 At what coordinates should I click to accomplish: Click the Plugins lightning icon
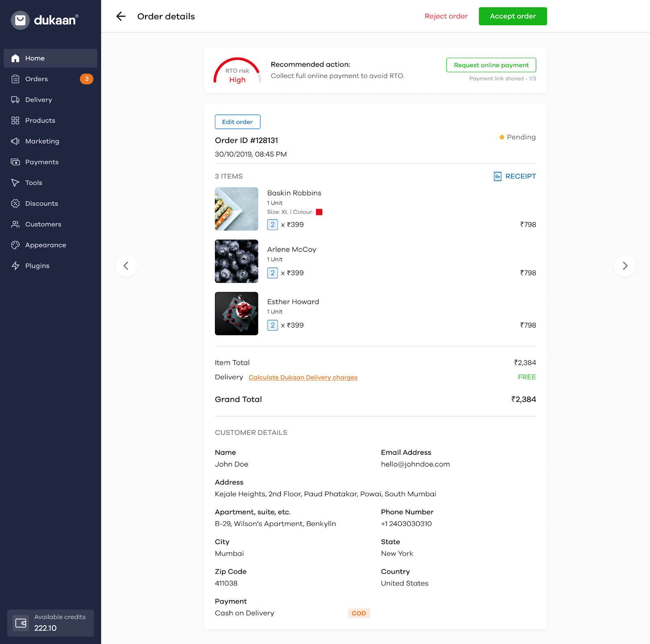(15, 265)
